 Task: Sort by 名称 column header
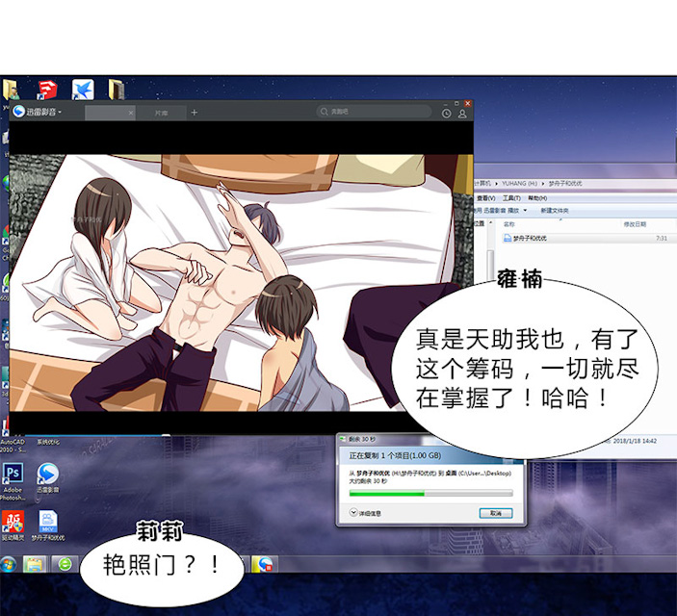(x=509, y=224)
